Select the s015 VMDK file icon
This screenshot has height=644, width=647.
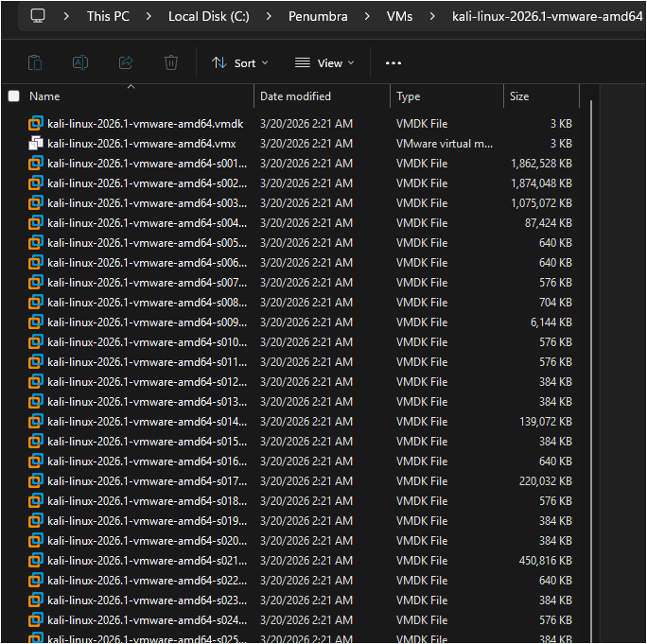pos(36,441)
